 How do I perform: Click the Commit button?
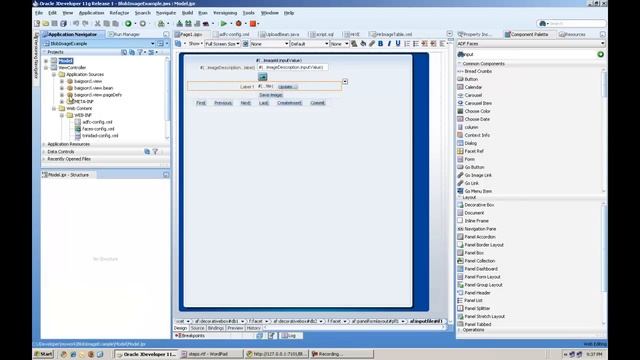coord(318,103)
